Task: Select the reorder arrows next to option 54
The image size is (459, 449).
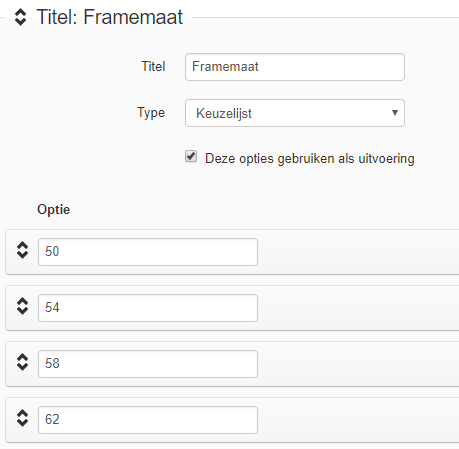Action: tap(22, 306)
